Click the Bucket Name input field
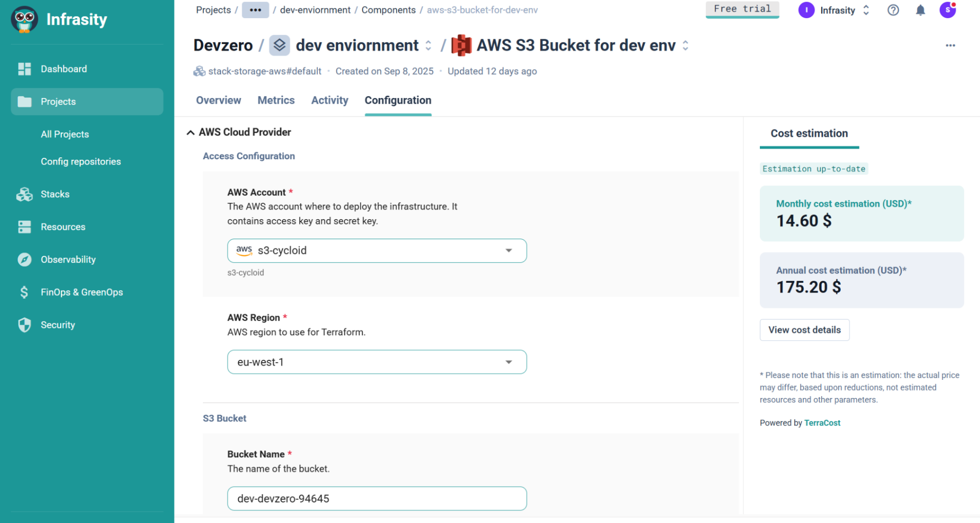980x523 pixels. (377, 498)
